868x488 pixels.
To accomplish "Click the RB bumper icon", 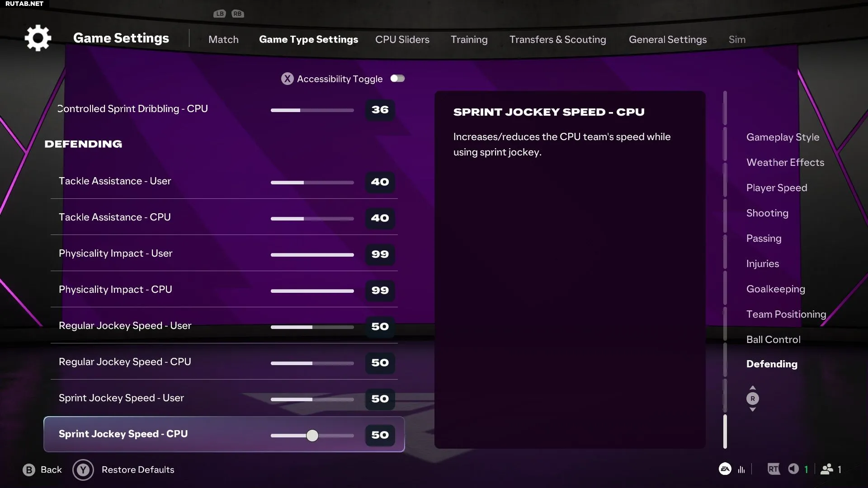I will pyautogui.click(x=238, y=14).
